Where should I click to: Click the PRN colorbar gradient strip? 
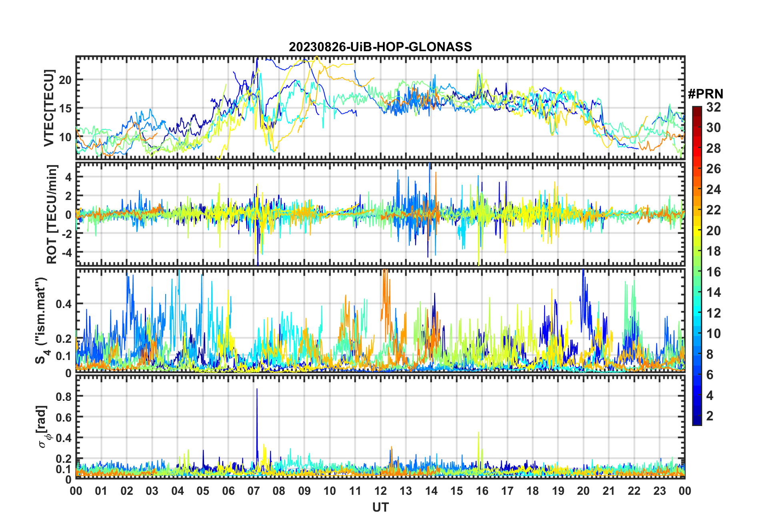pyautogui.click(x=697, y=266)
